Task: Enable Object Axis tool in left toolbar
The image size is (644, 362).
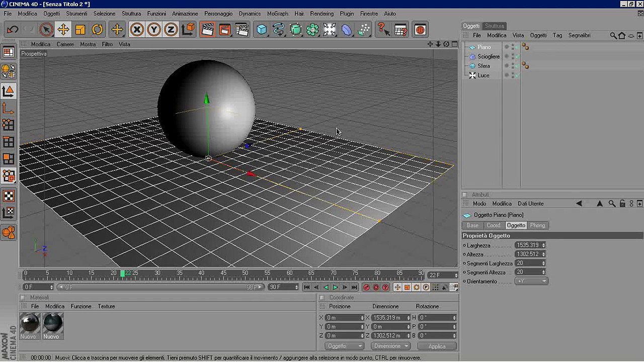Action: click(9, 108)
